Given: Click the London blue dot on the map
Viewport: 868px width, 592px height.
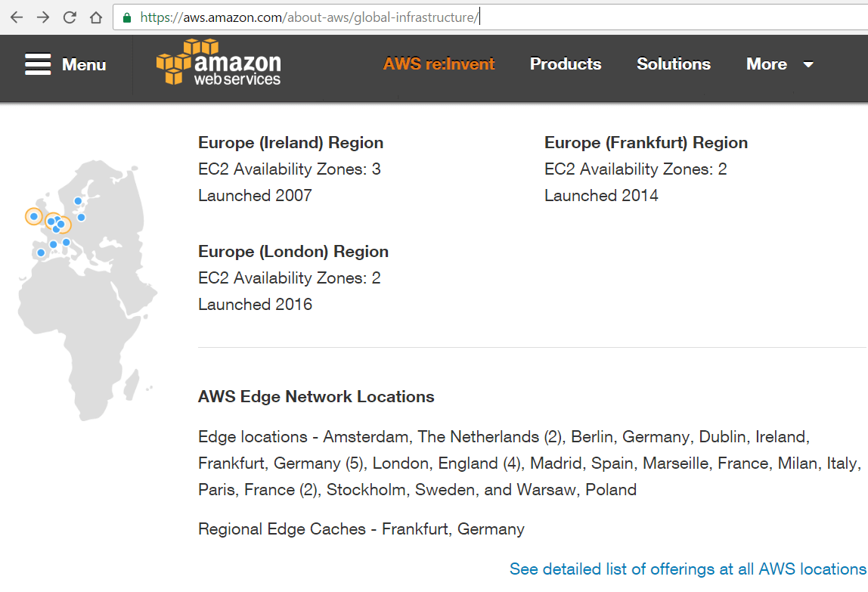Looking at the screenshot, I should tap(51, 222).
